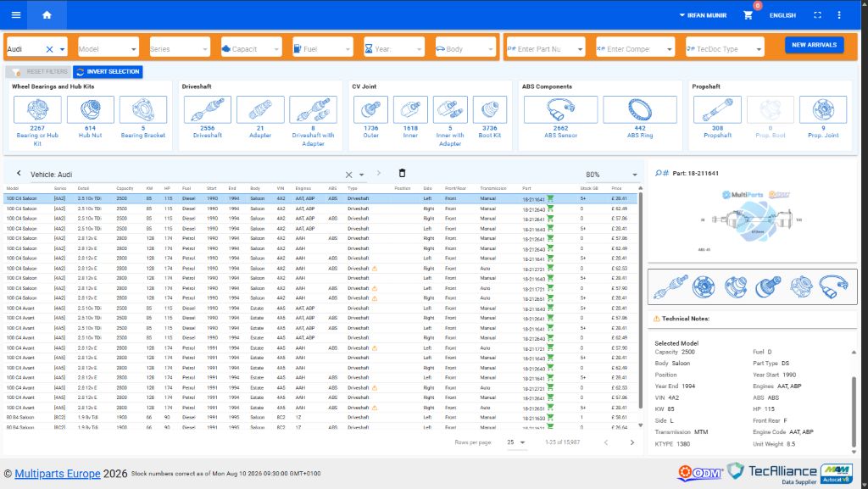This screenshot has width=868, height=489.
Task: Open the TecDoc Type dropdown
Action: [x=725, y=48]
